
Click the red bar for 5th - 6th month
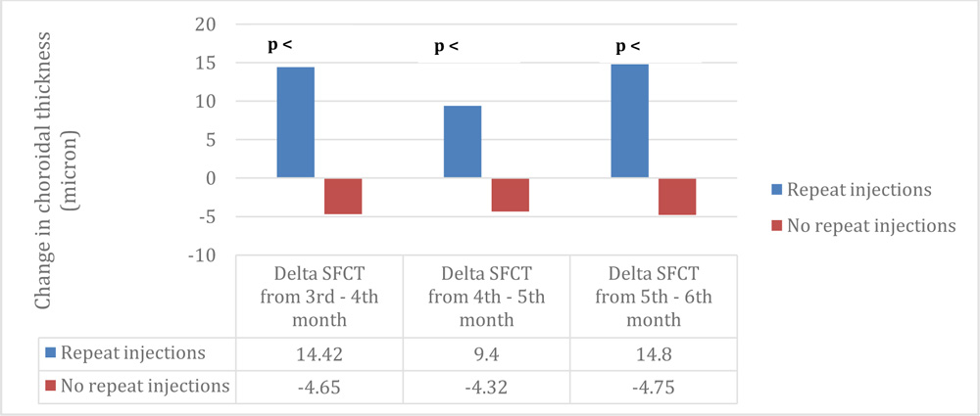coord(677,196)
